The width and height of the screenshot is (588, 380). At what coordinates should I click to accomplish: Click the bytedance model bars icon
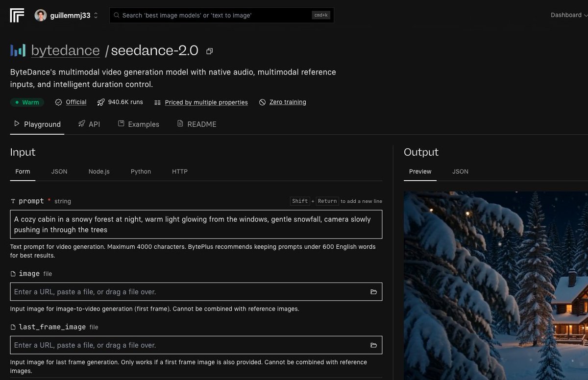(18, 50)
